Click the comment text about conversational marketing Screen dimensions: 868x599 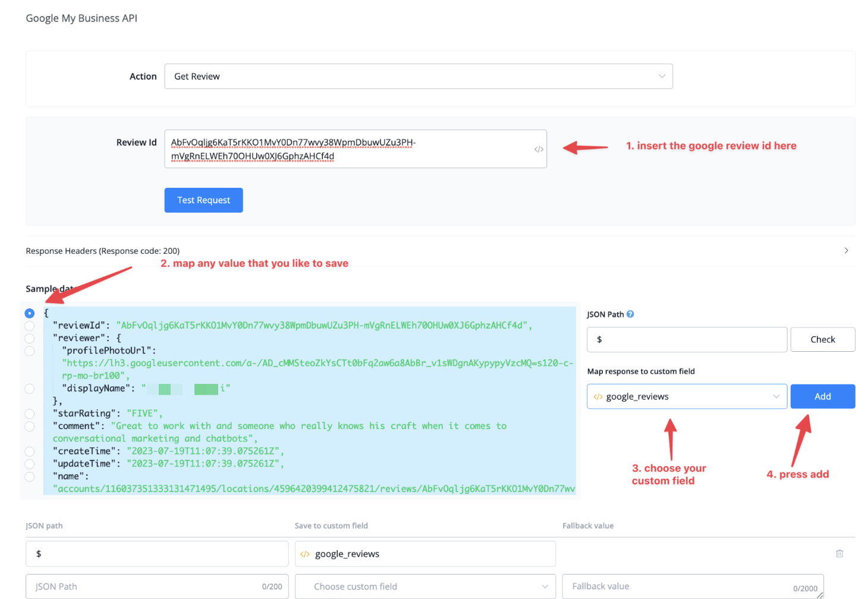(x=279, y=432)
